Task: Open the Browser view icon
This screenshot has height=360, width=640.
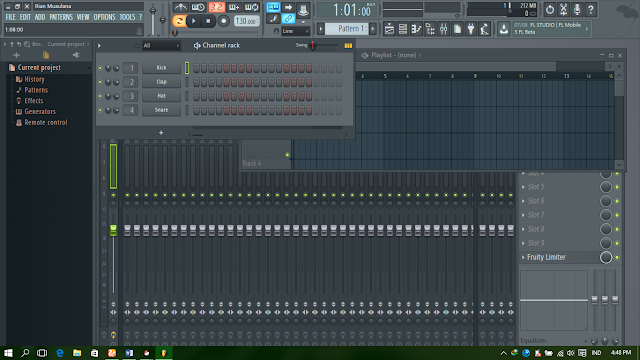Action: click(430, 29)
